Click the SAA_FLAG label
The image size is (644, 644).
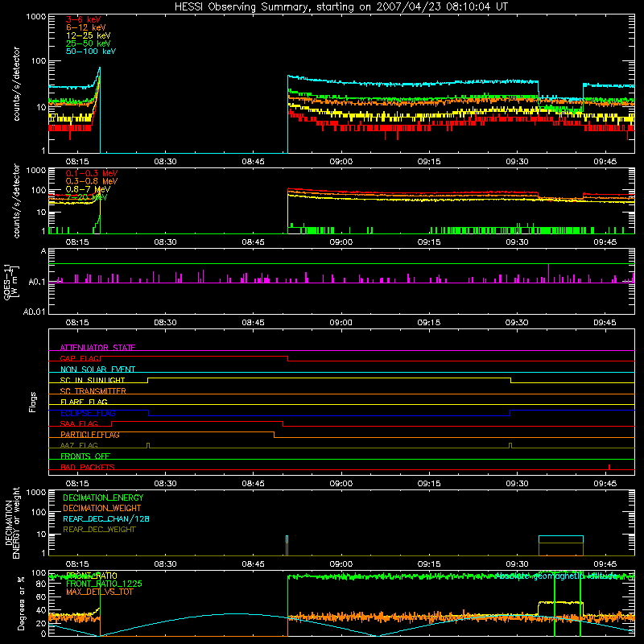(x=79, y=423)
